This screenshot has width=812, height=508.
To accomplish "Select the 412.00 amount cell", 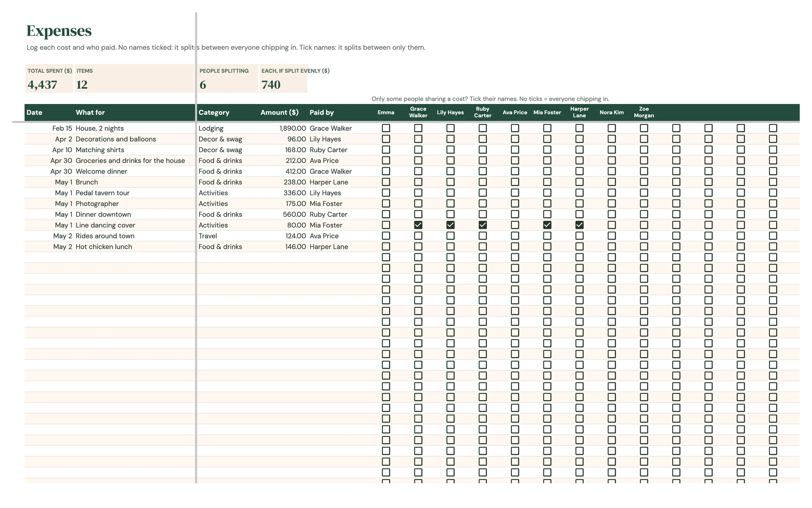I will (283, 171).
